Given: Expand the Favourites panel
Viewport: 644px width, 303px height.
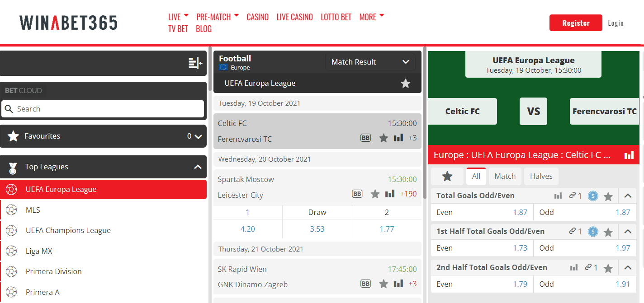Looking at the screenshot, I should (198, 136).
